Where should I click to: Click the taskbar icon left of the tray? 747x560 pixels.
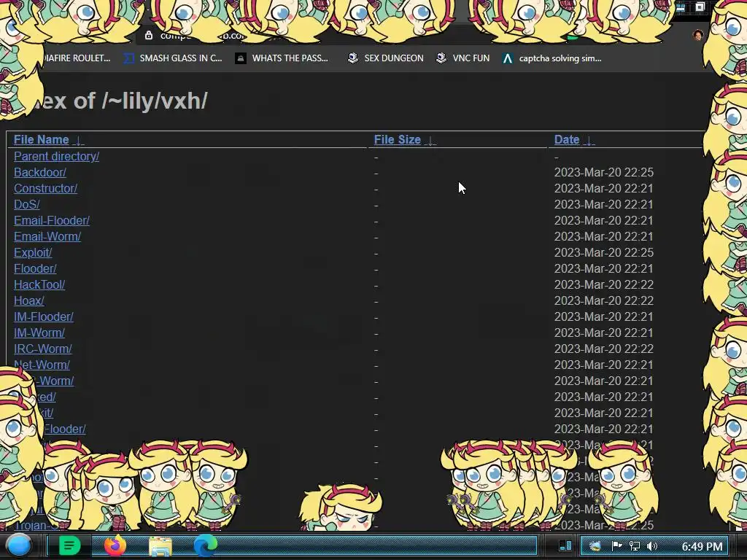565,545
